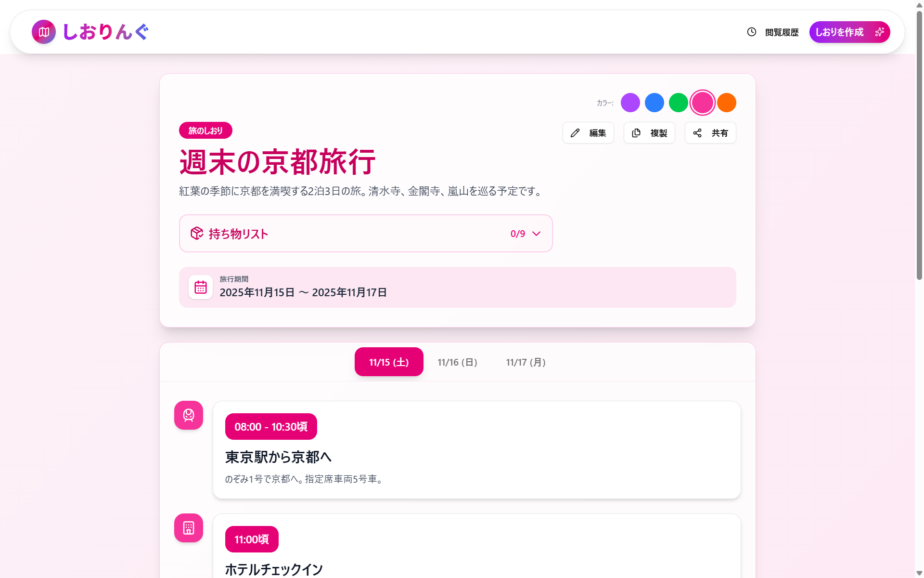Select the purple theme color
The width and height of the screenshot is (924, 578).
point(630,103)
